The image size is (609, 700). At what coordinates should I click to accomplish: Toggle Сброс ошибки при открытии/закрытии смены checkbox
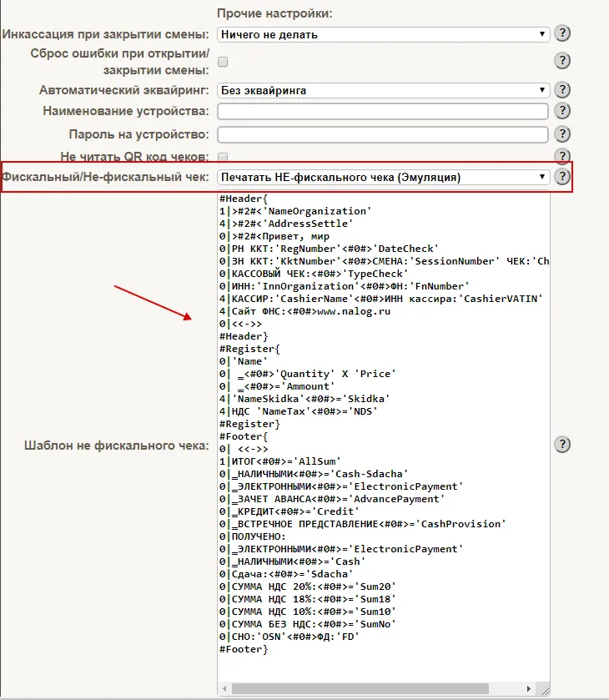[223, 62]
